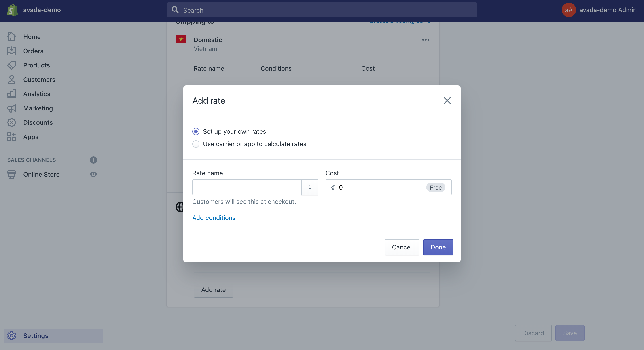Click the Add conditions link
This screenshot has width=644, height=350.
pyautogui.click(x=214, y=218)
